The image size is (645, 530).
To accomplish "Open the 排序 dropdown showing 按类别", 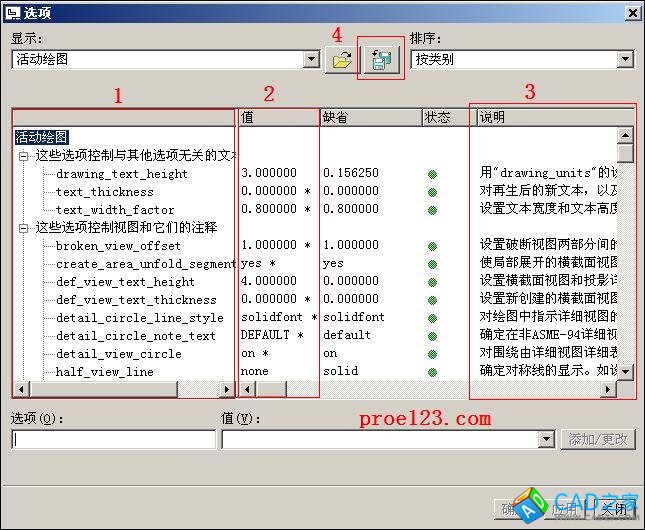I will coord(625,60).
